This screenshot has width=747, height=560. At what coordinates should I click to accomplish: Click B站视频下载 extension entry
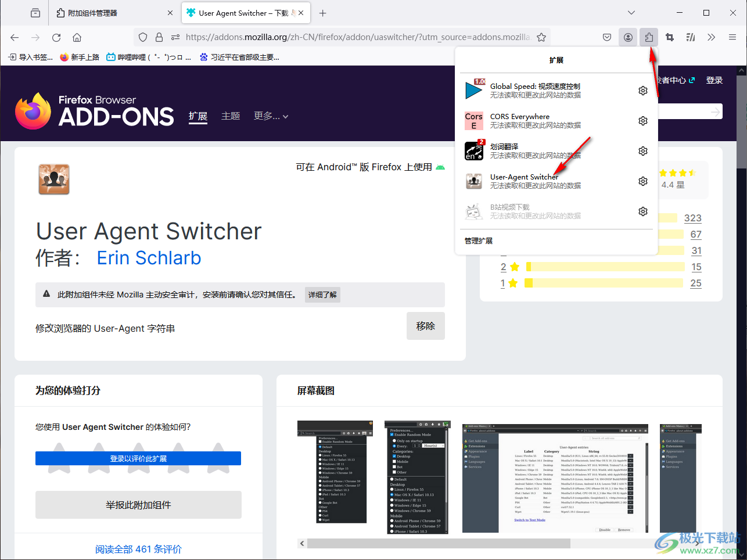coord(546,211)
